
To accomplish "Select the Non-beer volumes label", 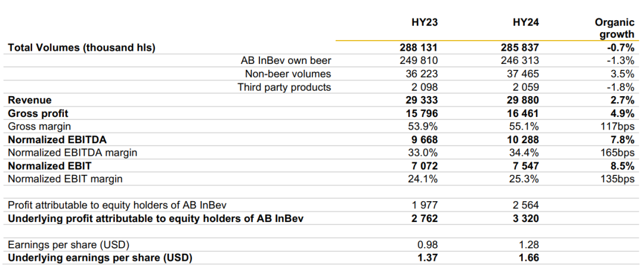I will [x=288, y=74].
